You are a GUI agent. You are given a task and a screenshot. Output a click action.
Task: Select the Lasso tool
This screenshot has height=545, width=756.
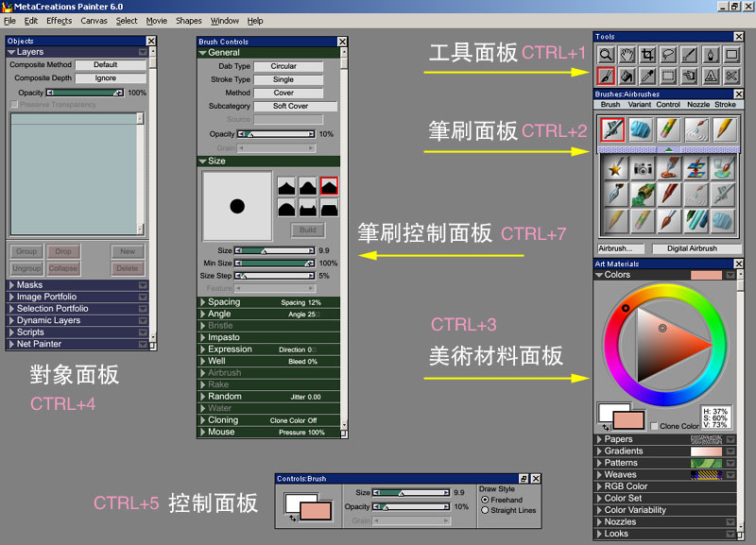click(668, 55)
